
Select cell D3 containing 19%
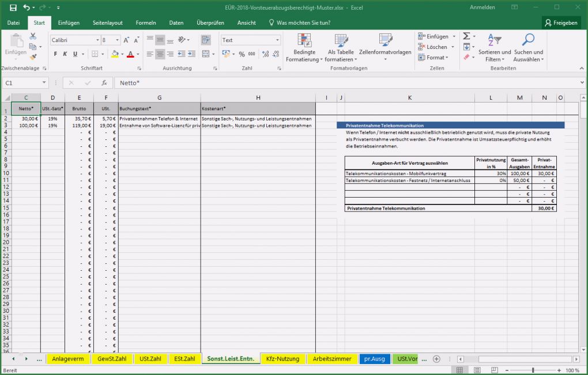point(52,125)
